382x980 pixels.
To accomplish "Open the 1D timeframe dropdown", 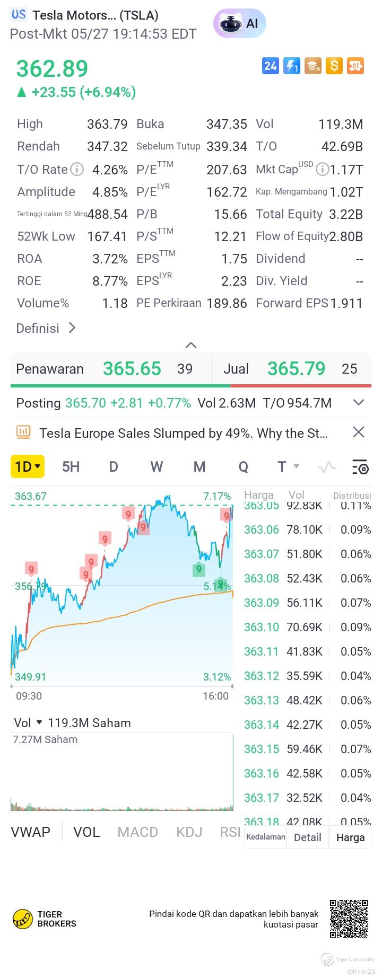I will coord(28,467).
